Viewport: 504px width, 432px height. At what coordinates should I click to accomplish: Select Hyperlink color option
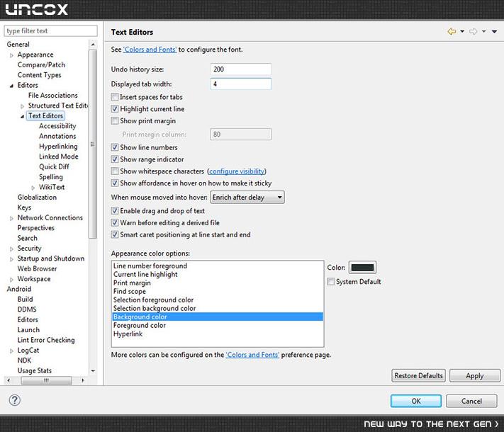point(218,334)
